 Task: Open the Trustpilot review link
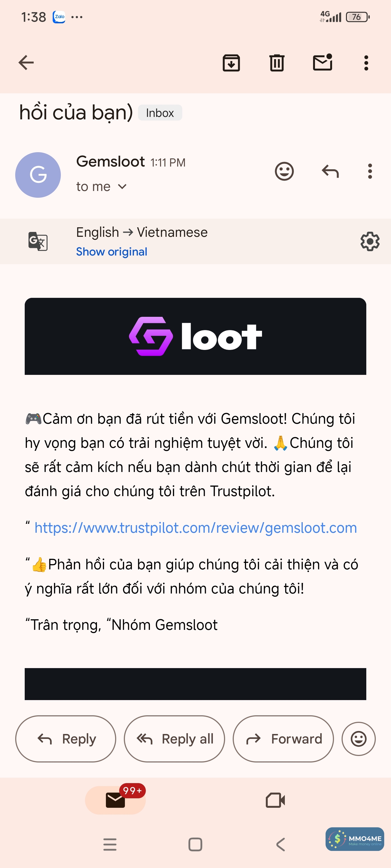pos(195,528)
